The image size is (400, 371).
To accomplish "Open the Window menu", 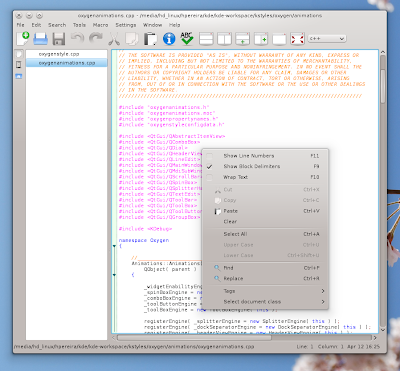I will [152, 25].
